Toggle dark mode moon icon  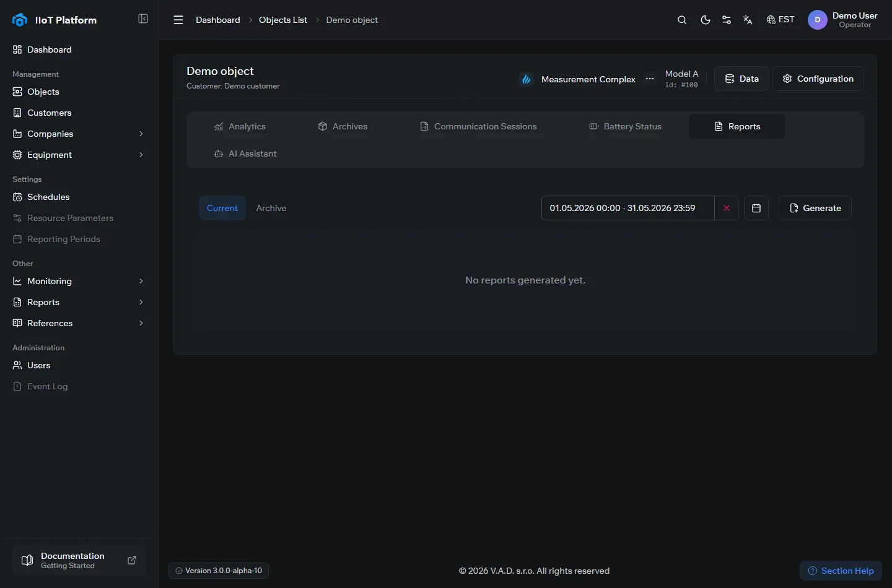tap(705, 20)
